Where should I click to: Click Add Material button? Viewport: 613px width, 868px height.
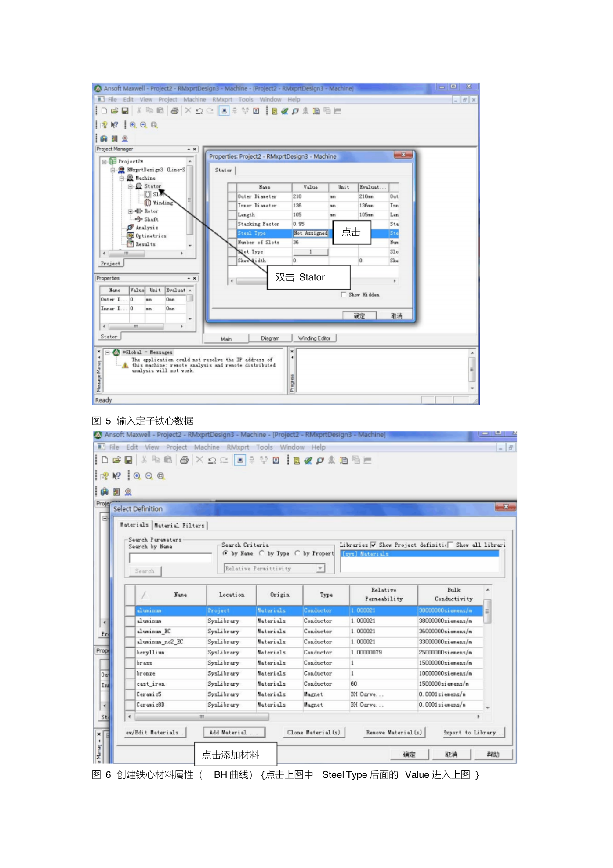234,732
